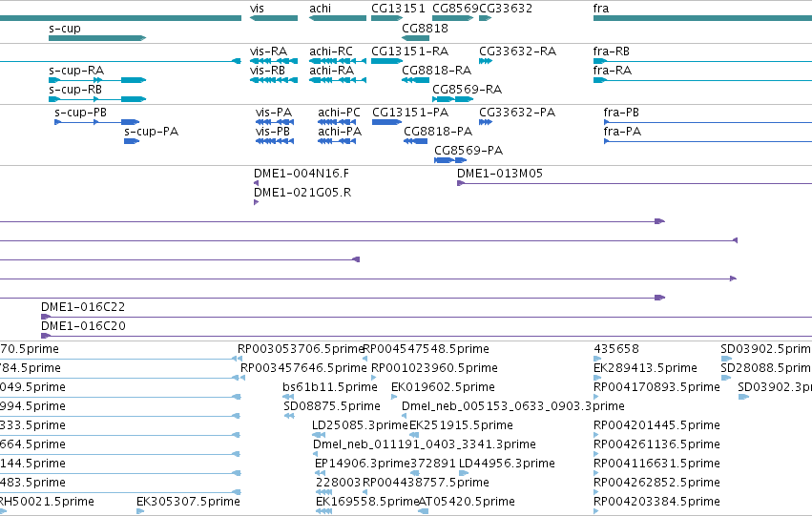Select the achi-PA protein label
Screen dimensions: 812x516
(340, 132)
